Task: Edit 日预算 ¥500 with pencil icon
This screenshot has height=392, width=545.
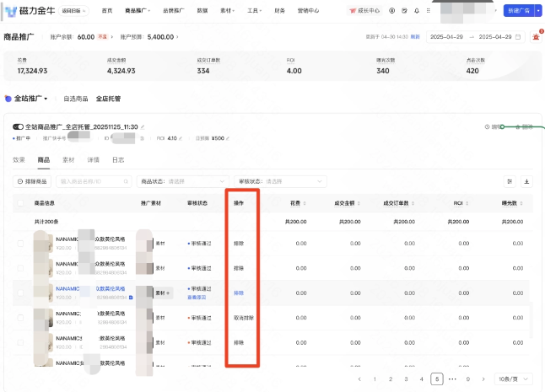Action: pyautogui.click(x=227, y=138)
